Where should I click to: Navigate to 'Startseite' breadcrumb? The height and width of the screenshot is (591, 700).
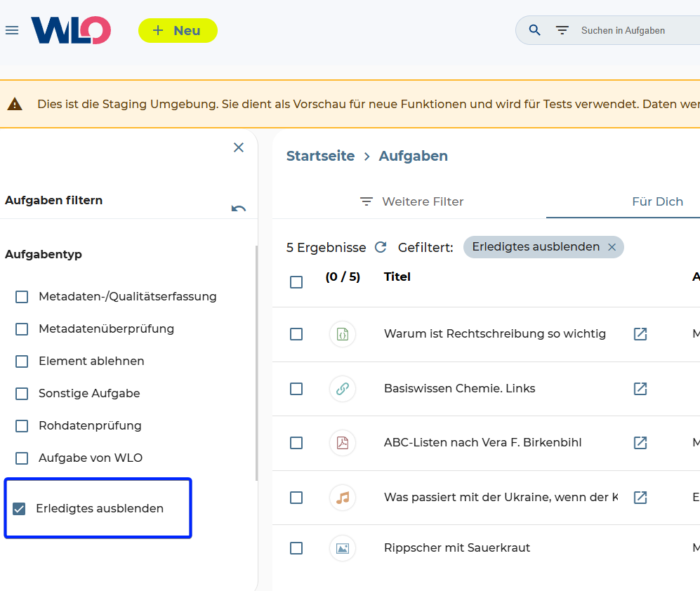click(x=320, y=156)
